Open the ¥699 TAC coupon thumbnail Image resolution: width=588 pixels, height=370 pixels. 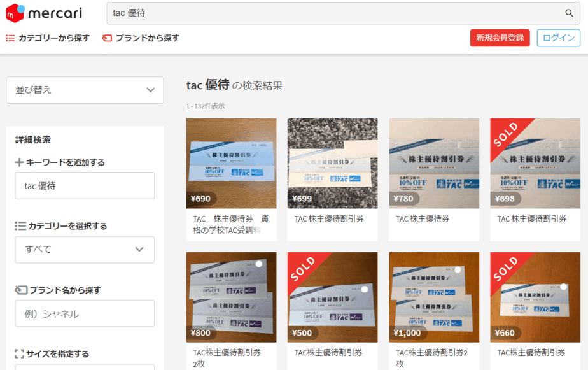click(333, 164)
